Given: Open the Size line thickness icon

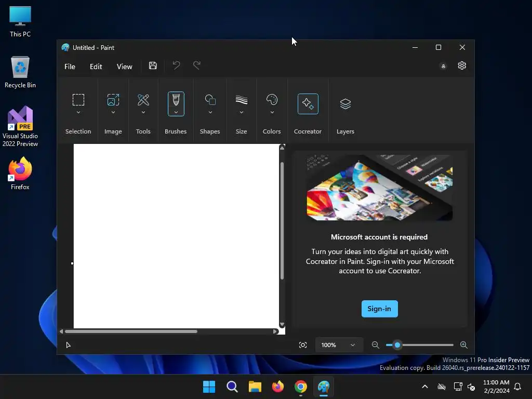Looking at the screenshot, I should pyautogui.click(x=241, y=100).
